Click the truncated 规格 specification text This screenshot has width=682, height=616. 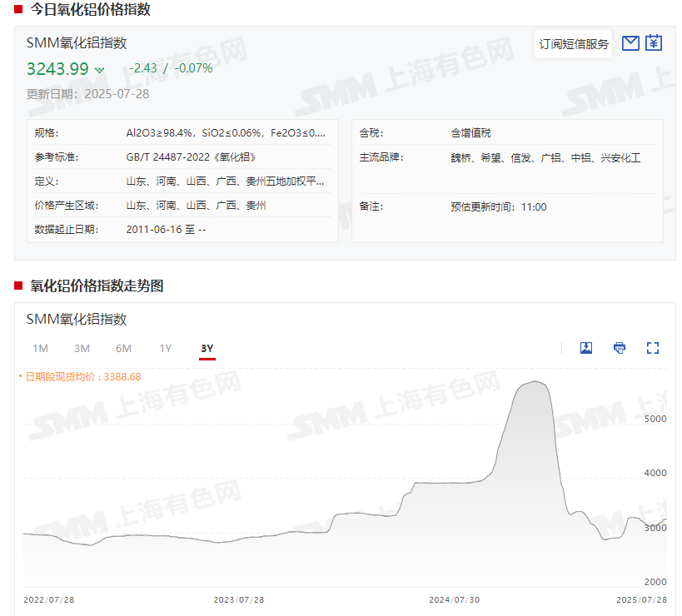pos(226,133)
